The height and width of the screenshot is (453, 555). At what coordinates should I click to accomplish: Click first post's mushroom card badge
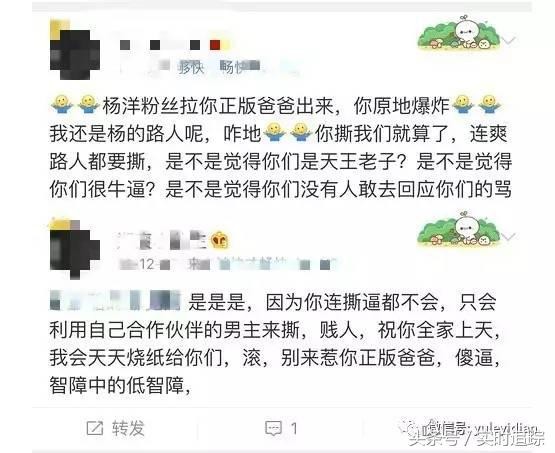tap(459, 34)
